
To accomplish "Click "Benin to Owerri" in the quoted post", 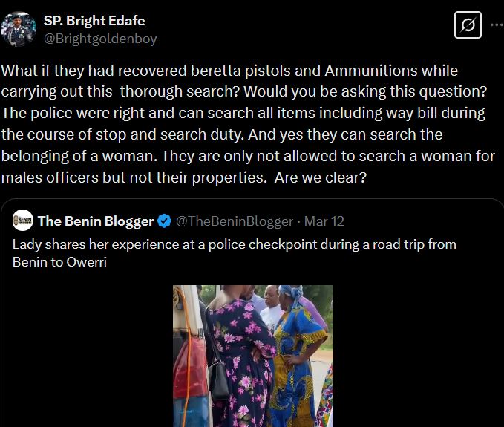I will point(60,261).
